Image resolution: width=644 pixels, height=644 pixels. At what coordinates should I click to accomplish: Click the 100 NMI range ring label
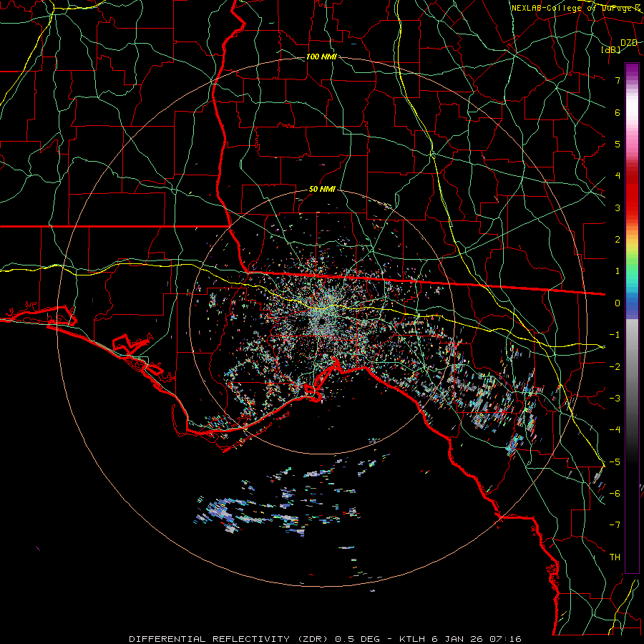coord(321,57)
